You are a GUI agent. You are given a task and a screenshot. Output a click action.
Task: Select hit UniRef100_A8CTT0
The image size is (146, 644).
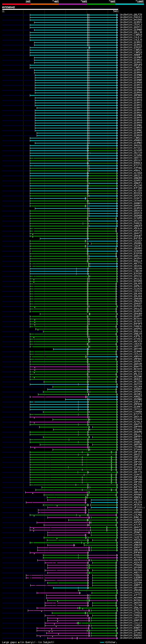point(131,263)
